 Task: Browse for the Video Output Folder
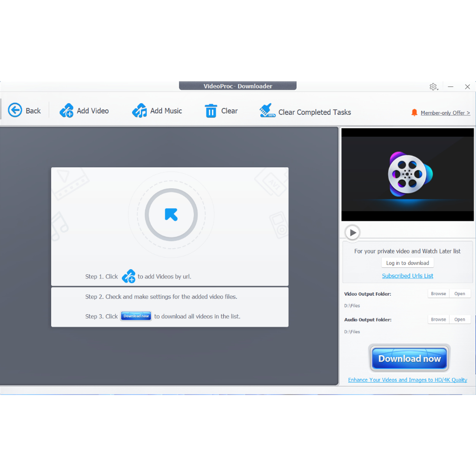click(x=438, y=294)
